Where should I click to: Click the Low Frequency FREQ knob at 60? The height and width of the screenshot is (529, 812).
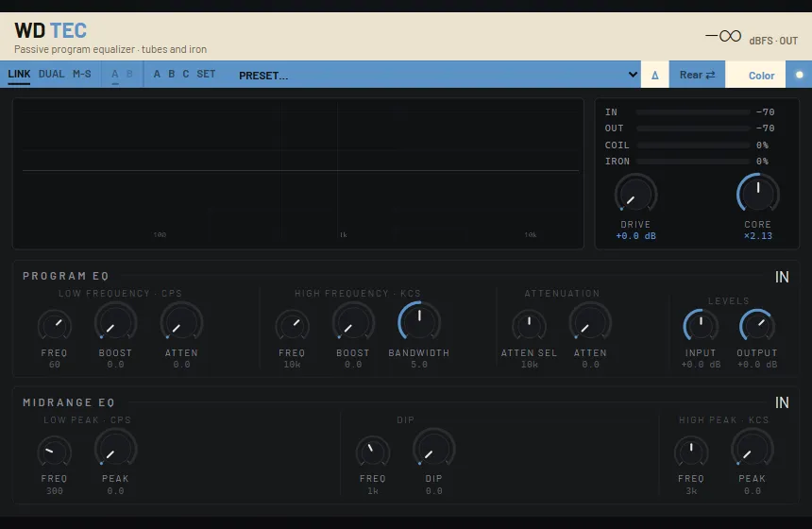[55, 327]
